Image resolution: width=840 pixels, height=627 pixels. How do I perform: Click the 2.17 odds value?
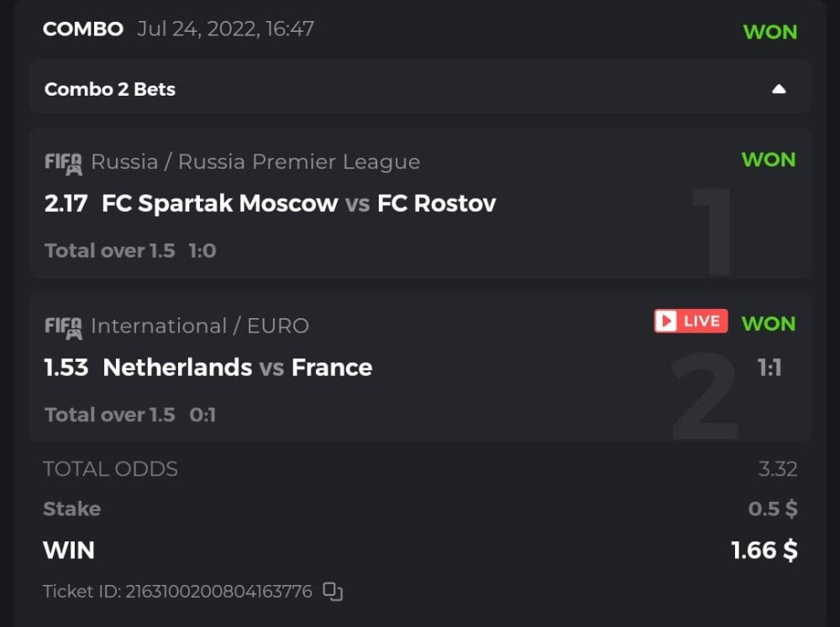coord(66,203)
